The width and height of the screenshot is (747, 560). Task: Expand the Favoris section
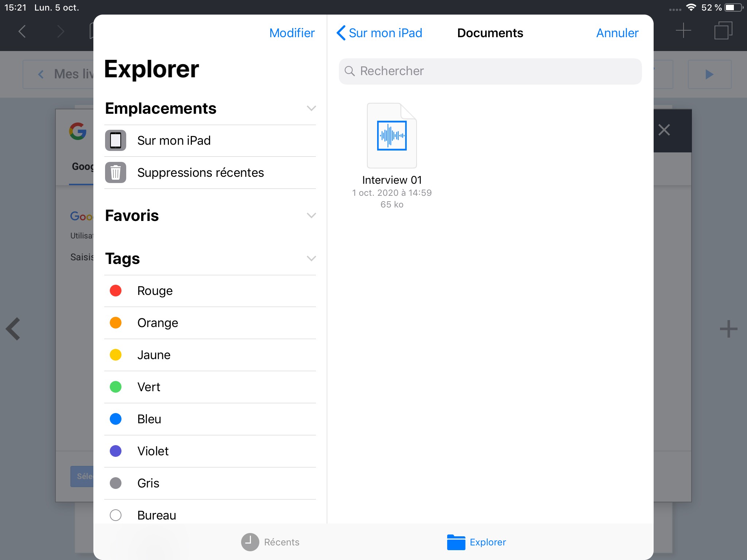tap(311, 215)
